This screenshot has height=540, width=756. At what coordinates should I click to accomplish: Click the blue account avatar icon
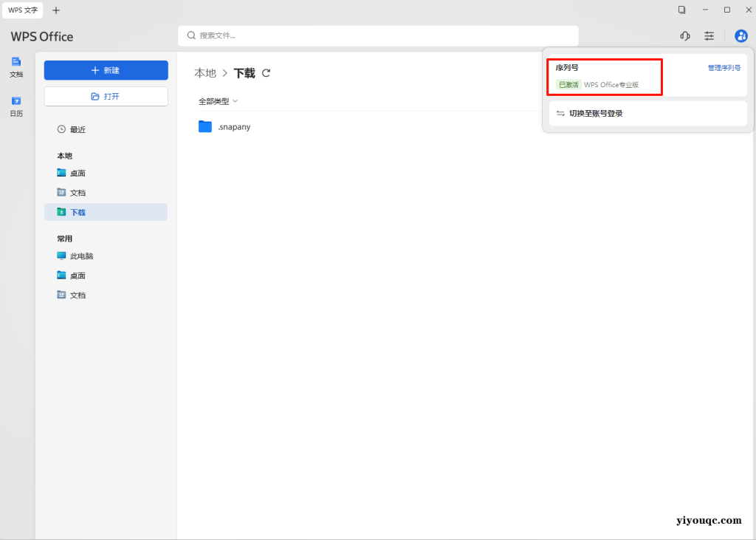pos(740,35)
